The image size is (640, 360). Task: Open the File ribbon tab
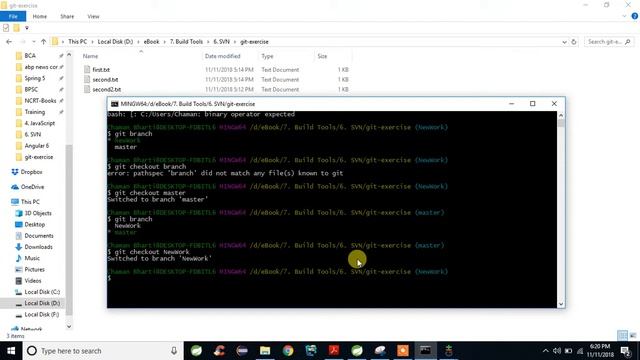pos(13,16)
